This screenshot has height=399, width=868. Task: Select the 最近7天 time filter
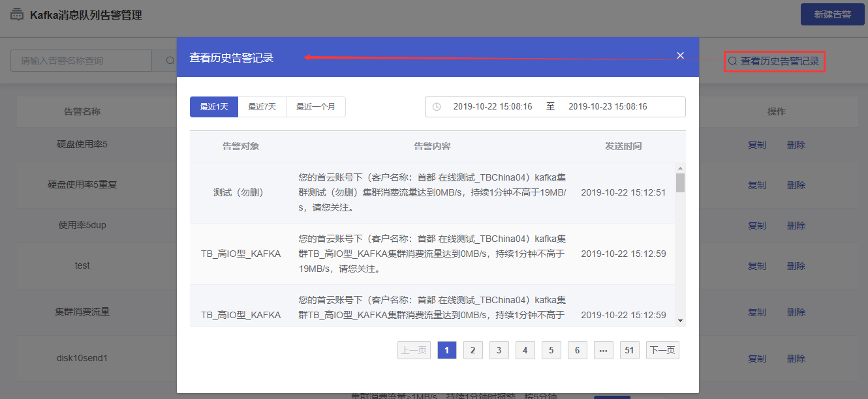[262, 107]
